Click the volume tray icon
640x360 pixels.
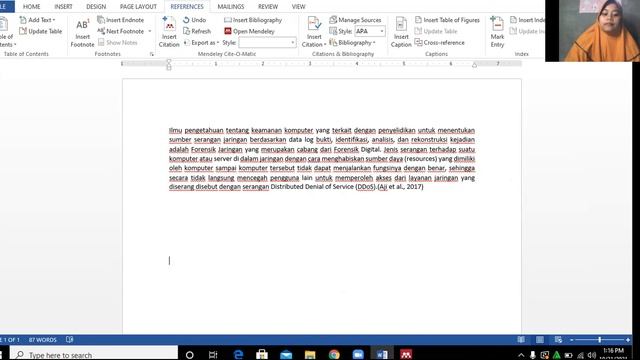click(x=591, y=355)
